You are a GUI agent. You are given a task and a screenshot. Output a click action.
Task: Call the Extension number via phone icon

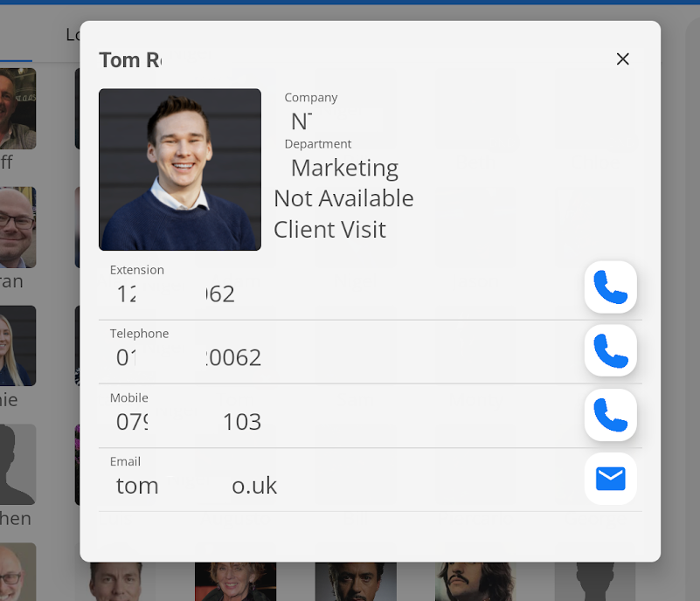click(x=610, y=287)
